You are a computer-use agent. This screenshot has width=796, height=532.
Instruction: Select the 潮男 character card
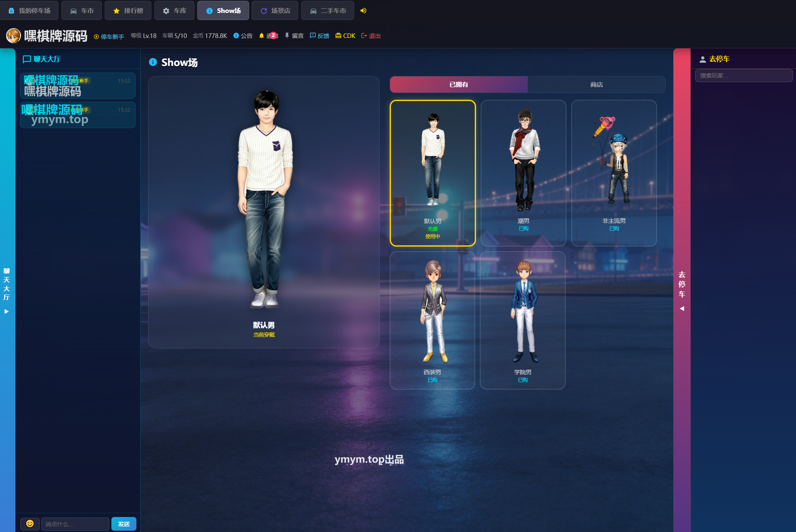(523, 173)
